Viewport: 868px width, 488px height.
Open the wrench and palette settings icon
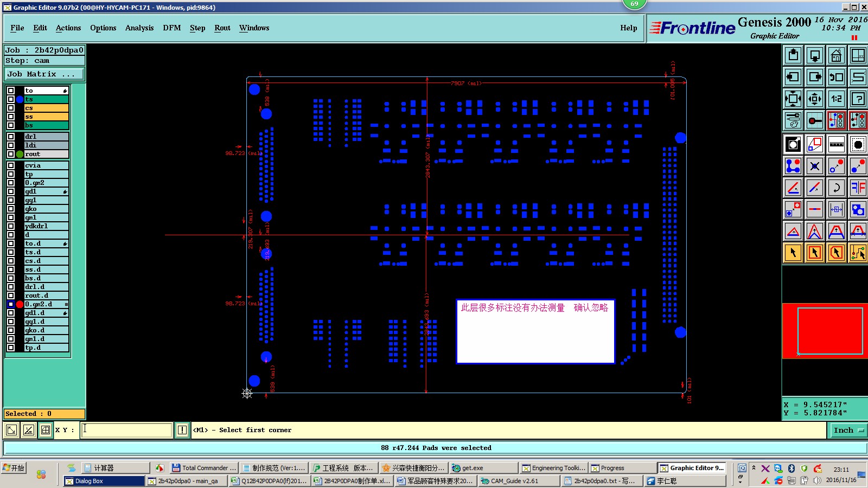click(793, 120)
